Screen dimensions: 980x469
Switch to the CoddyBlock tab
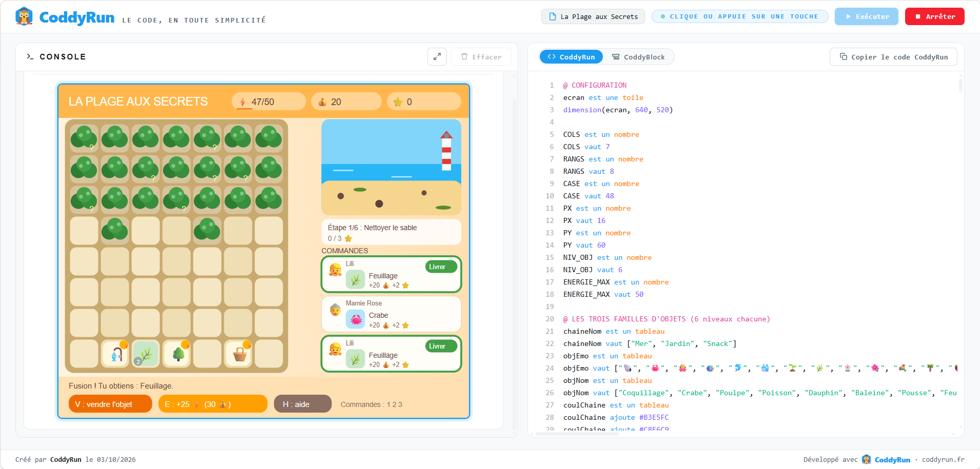(x=638, y=57)
